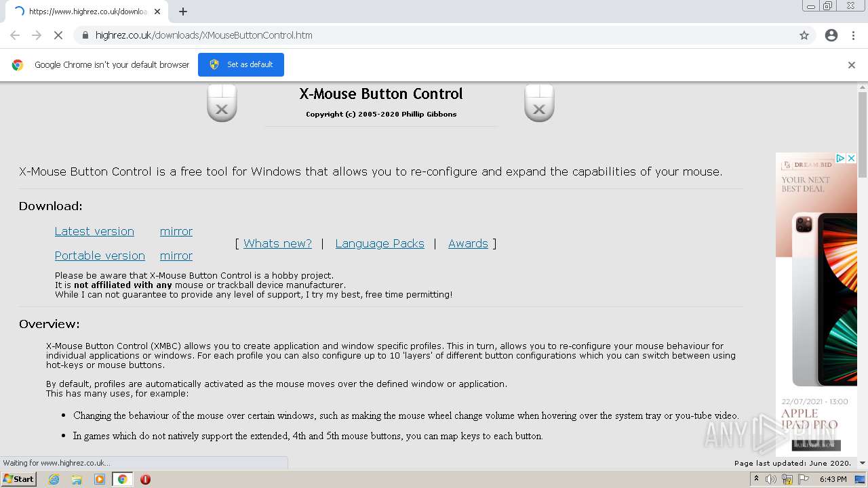Click the Show desktop button
868x488 pixels.
pyautogui.click(x=861, y=479)
